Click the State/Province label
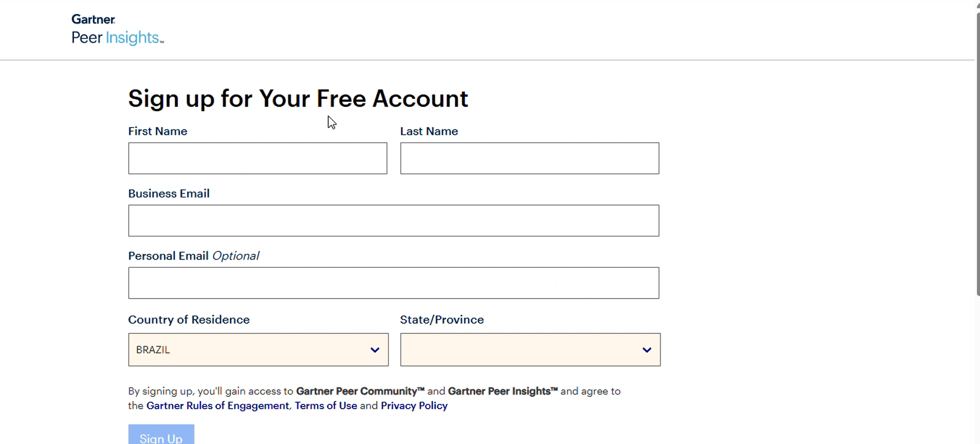This screenshot has height=444, width=980. click(x=441, y=320)
